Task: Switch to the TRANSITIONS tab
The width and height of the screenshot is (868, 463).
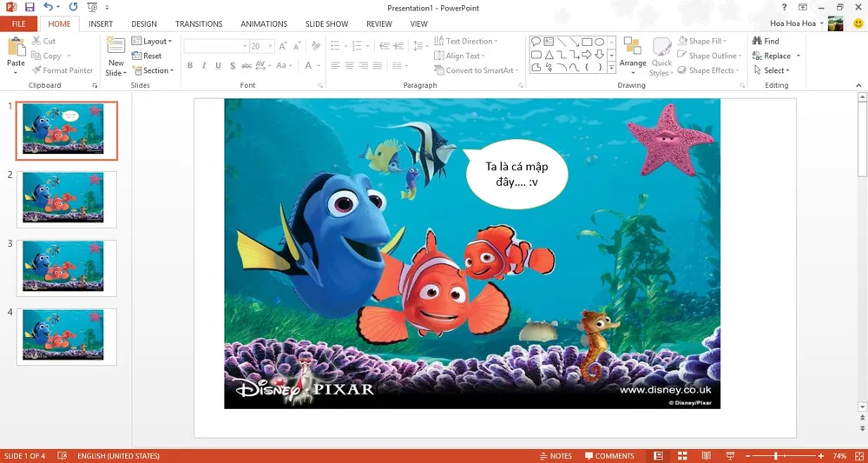Action: coord(199,23)
